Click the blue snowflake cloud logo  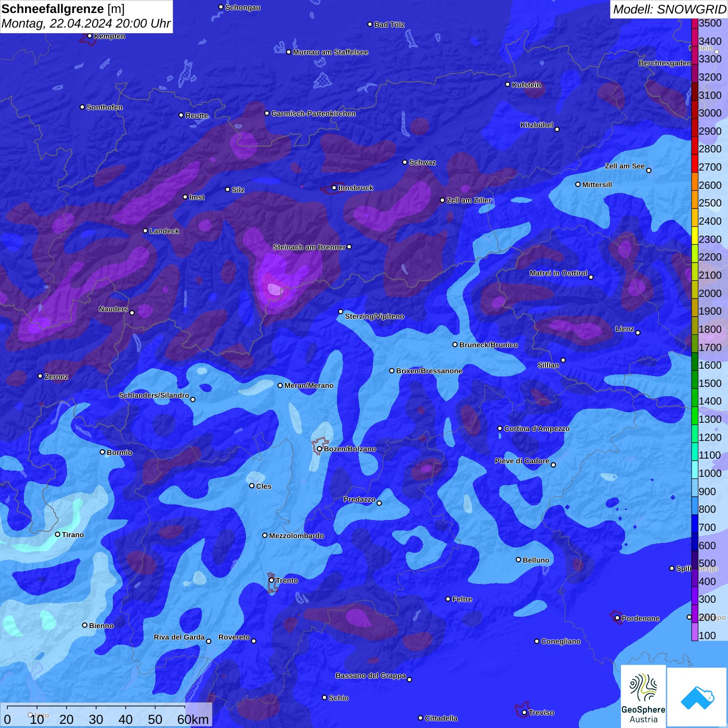tap(697, 697)
